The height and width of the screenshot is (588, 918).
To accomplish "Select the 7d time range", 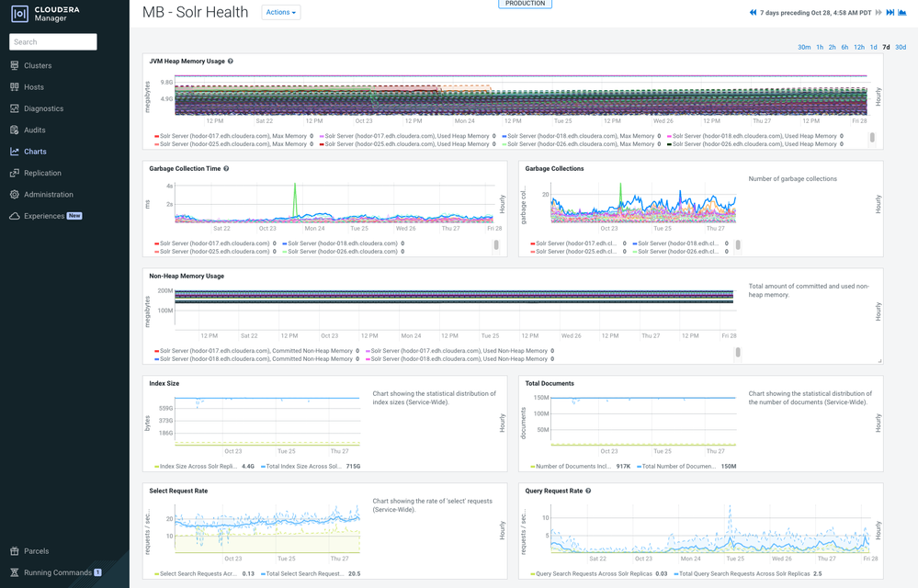I will pos(886,48).
